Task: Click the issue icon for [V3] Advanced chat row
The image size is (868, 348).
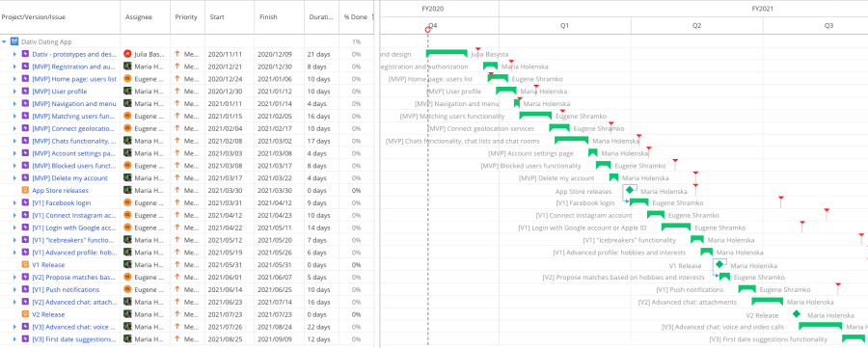Action: click(x=25, y=327)
